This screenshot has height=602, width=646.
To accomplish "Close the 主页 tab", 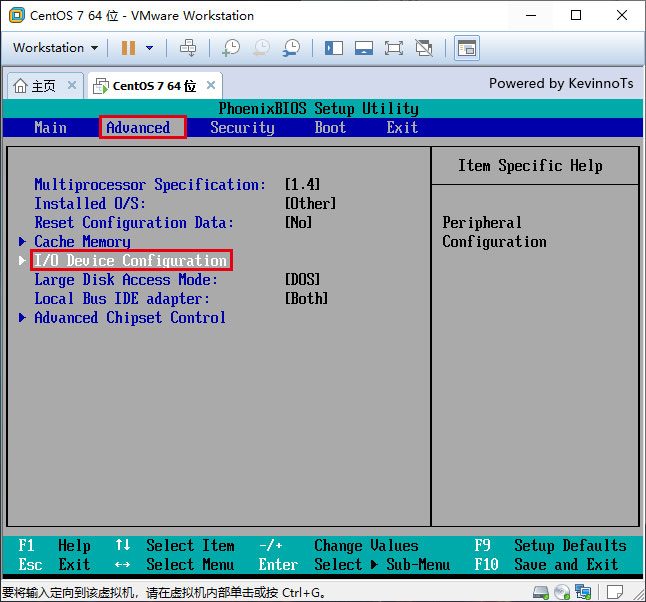I will click(72, 85).
